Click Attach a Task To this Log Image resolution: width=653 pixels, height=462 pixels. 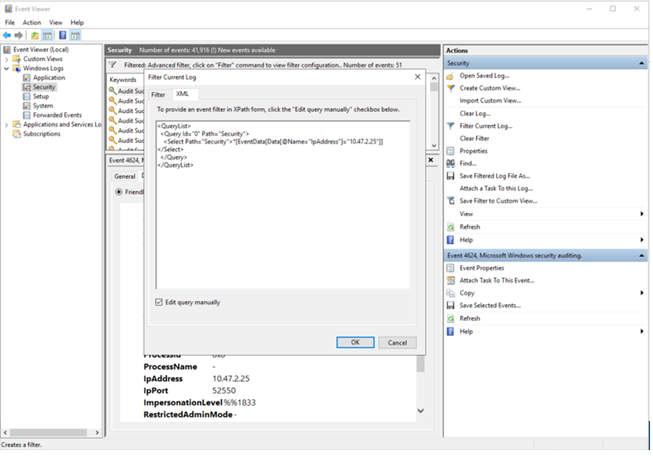click(496, 188)
